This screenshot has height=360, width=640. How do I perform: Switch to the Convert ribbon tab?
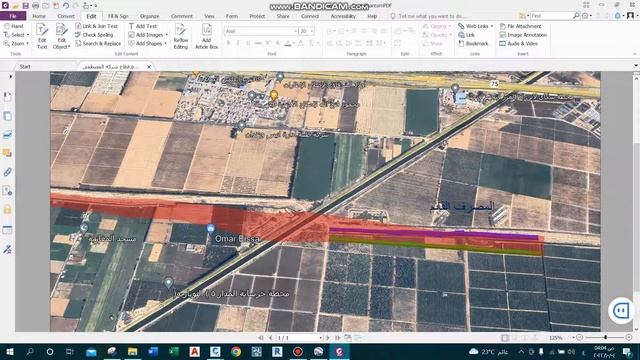point(66,16)
